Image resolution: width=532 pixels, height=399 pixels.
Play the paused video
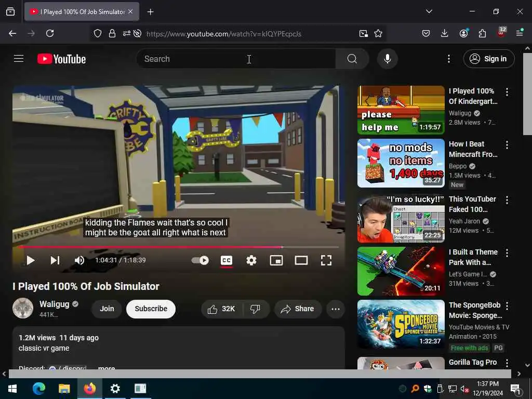coord(31,260)
